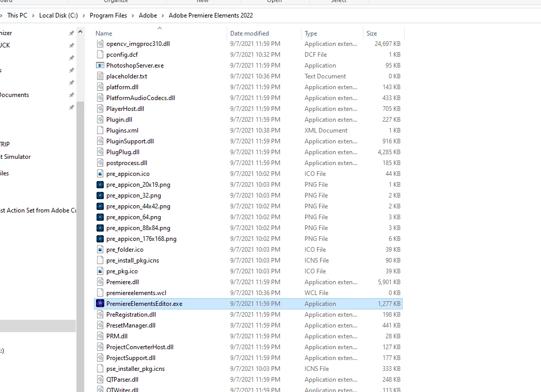Viewport: 541px width, 392px height.
Task: Click the pre_folder.ico file icon
Action: [100, 249]
